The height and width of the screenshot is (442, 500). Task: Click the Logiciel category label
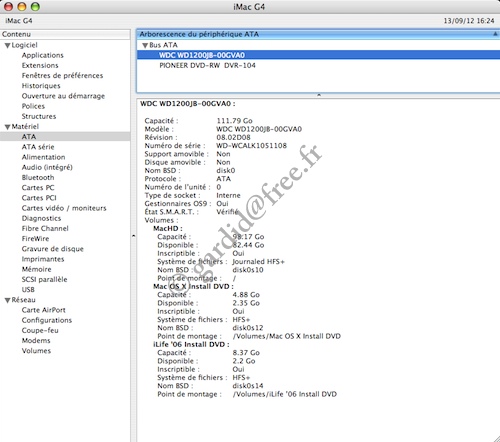pyautogui.click(x=24, y=45)
